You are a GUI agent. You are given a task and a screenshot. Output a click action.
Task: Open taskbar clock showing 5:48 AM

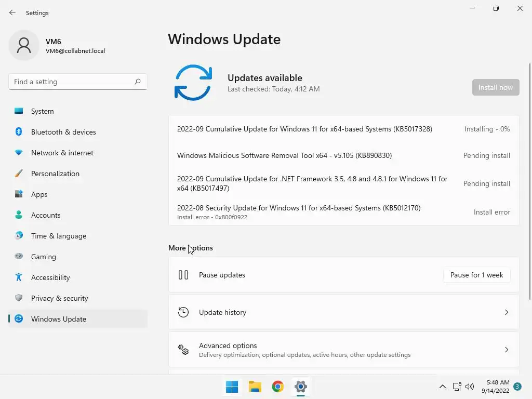pos(495,387)
